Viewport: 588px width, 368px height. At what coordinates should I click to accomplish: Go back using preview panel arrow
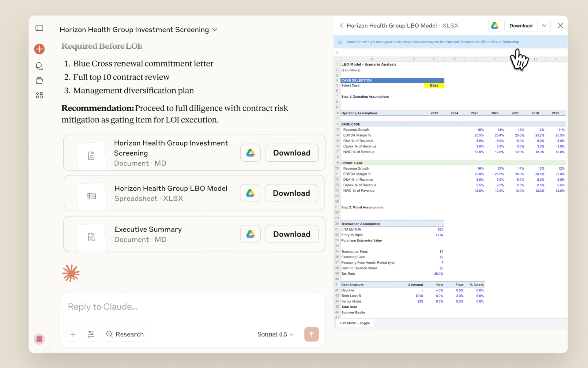(341, 26)
